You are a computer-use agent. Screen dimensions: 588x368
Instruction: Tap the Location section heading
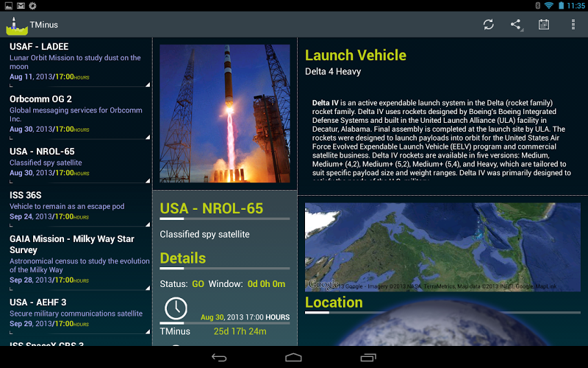(334, 302)
